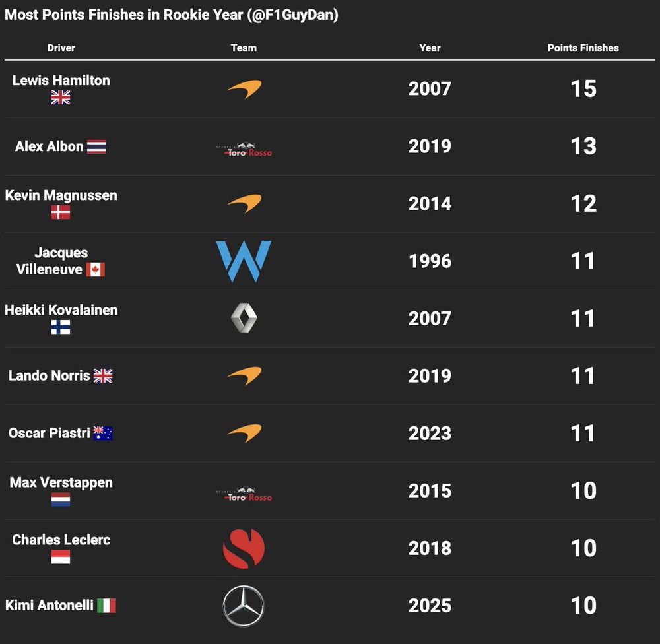Click the Australian flag beside Oscar Piastri
The width and height of the screenshot is (660, 644).
(103, 434)
